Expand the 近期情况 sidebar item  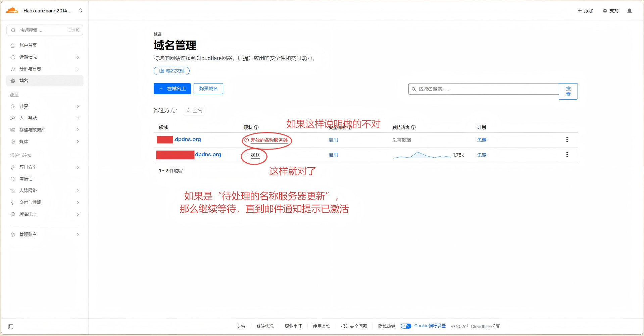coord(78,57)
